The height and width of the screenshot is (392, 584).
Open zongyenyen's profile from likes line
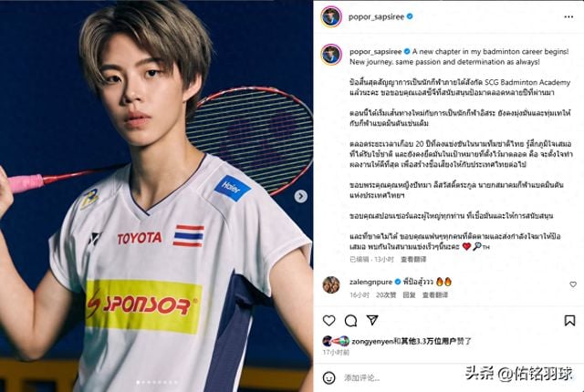[372, 341]
